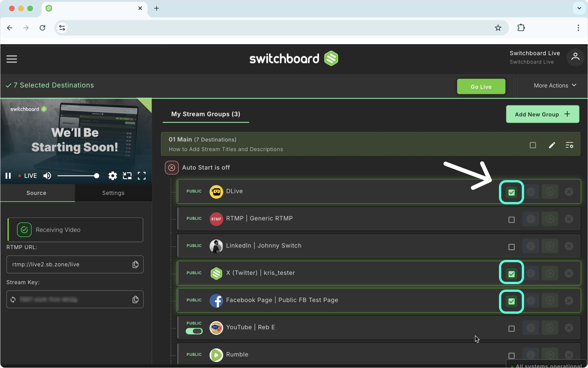The height and width of the screenshot is (368, 588).
Task: Mute the preview player volume
Action: tap(47, 176)
